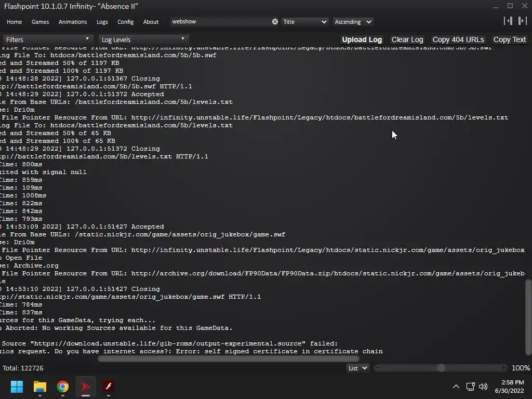532x399 pixels.
Task: Open network status tray icon
Action: (x=470, y=387)
